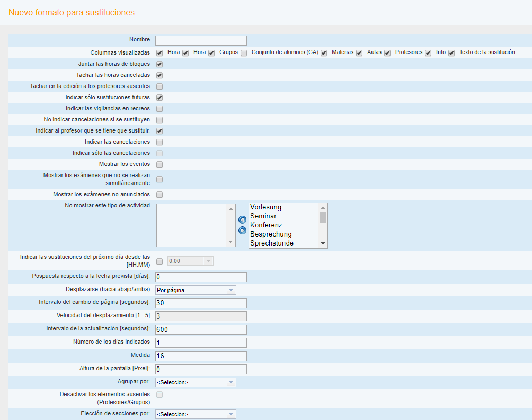
Task: Click the Intervalo de la actualización field
Action: (201, 329)
